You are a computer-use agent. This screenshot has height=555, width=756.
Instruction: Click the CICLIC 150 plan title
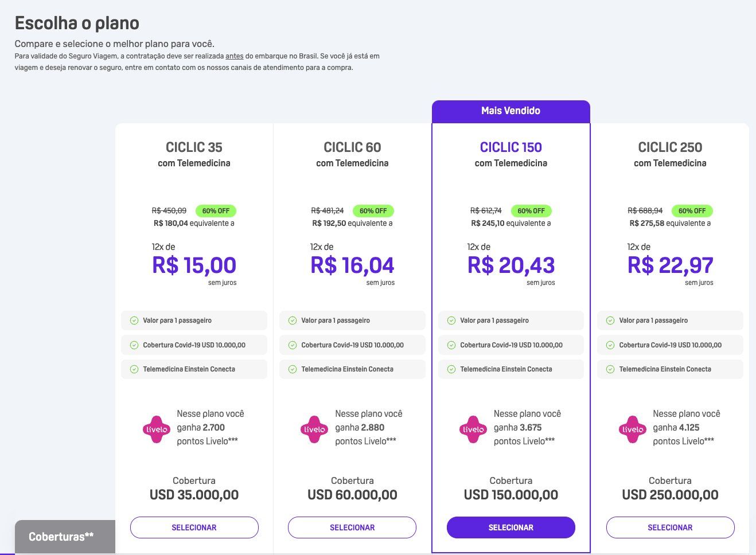coord(511,147)
